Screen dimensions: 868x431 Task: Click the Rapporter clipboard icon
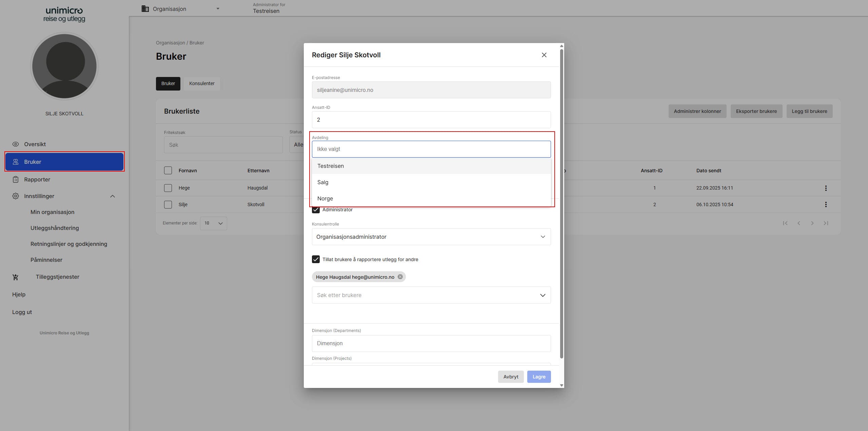coord(16,179)
